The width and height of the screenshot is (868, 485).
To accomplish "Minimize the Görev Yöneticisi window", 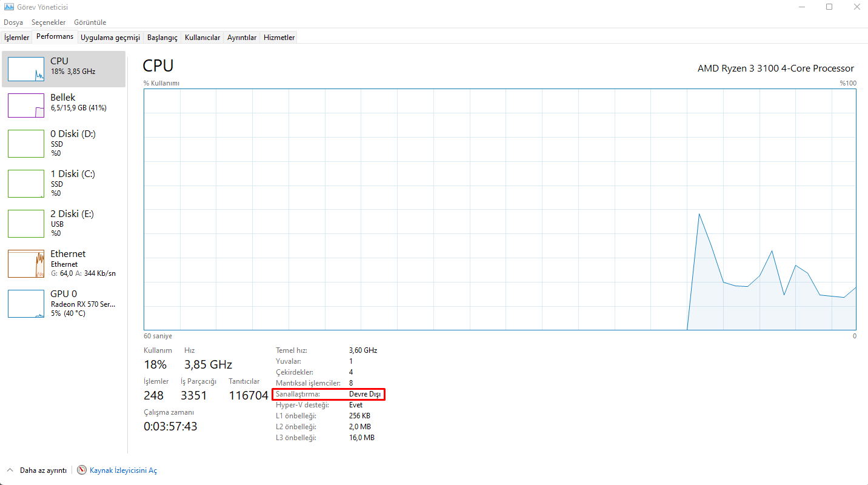I will pos(801,7).
